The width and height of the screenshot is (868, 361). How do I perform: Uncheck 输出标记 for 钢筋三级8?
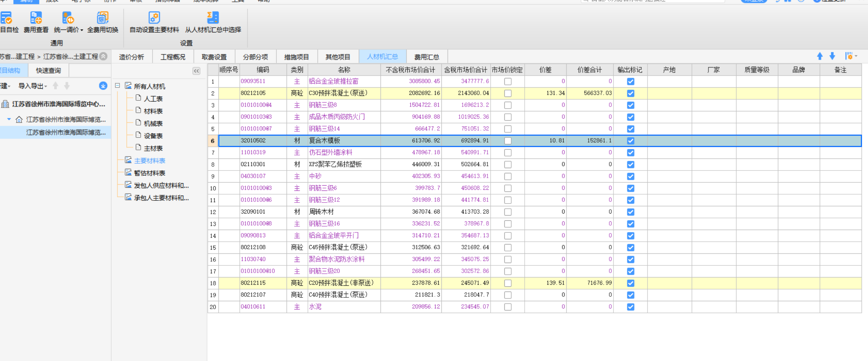pos(631,105)
